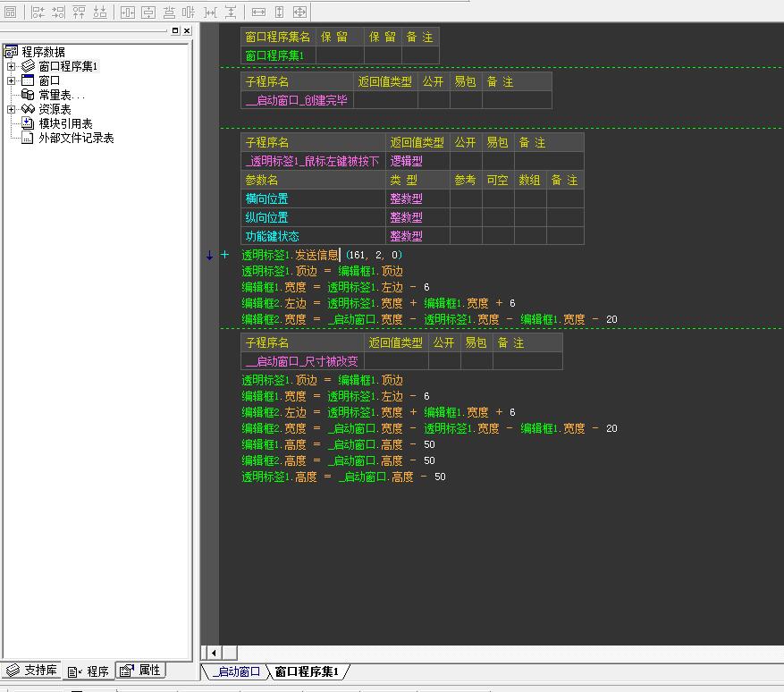Click the 窗口程序集1 tree icon
Viewport: 784px width, 692px height.
(x=28, y=65)
